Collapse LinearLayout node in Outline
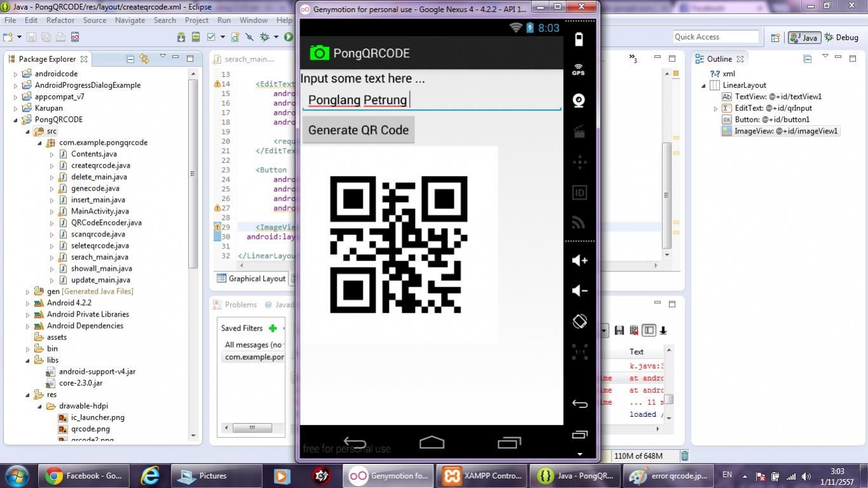Image resolution: width=868 pixels, height=488 pixels. coord(704,85)
